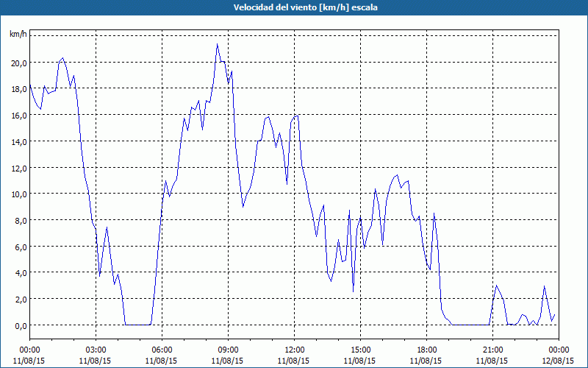Viewport: 588px width, 368px height.
Task: Click the 20,0 y-axis value
Action: (x=19, y=63)
